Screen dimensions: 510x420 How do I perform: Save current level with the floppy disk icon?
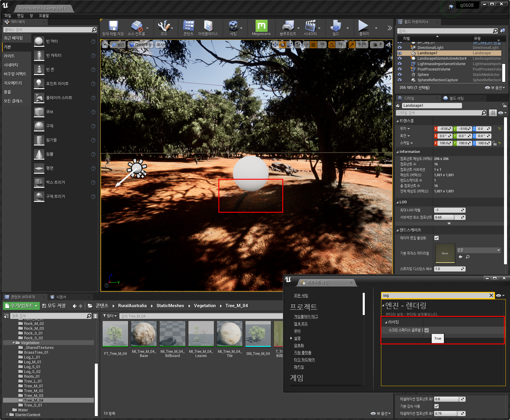click(x=113, y=26)
